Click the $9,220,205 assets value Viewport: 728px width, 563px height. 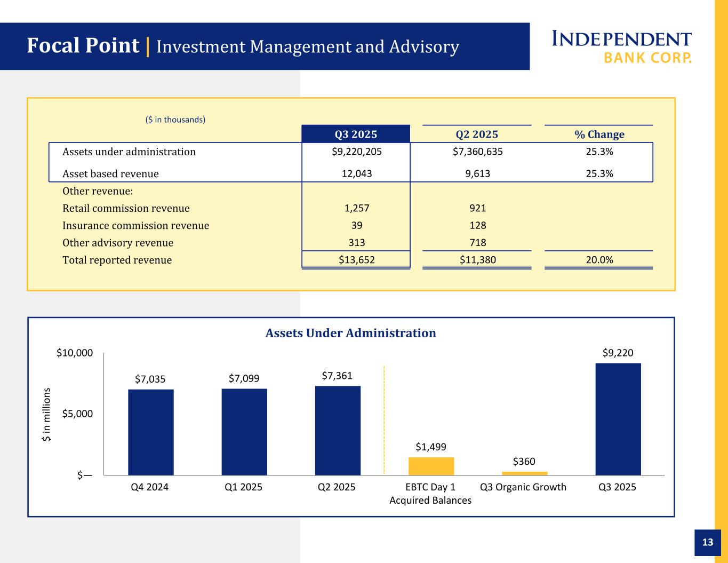357,152
